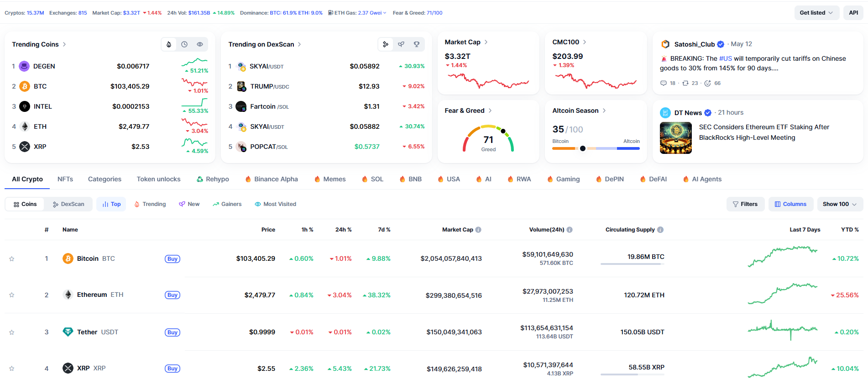868x385 pixels.
Task: Star Tether for the watchlist
Action: [12, 332]
